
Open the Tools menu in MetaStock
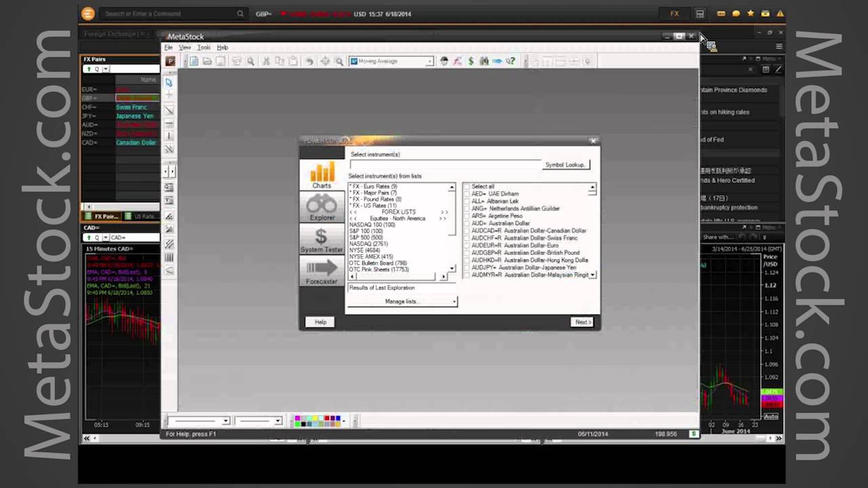pyautogui.click(x=203, y=47)
